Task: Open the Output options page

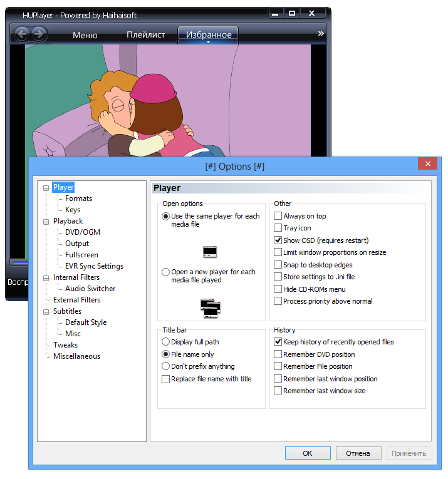Action: tap(77, 244)
